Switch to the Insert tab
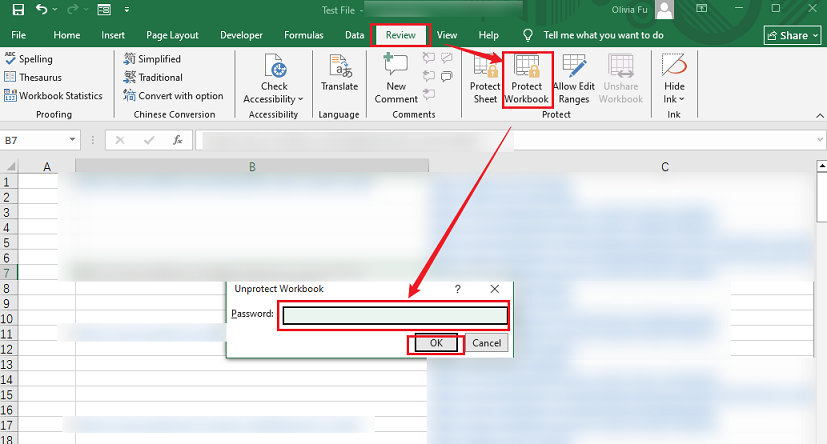 (113, 35)
